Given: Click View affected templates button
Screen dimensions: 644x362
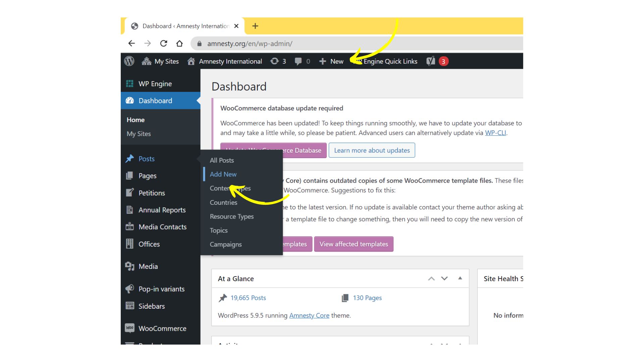Looking at the screenshot, I should click(354, 244).
